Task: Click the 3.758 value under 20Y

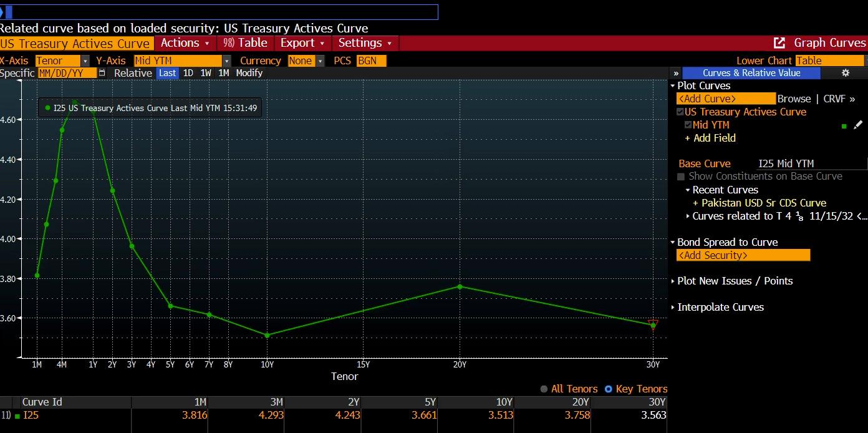Action: coord(577,415)
